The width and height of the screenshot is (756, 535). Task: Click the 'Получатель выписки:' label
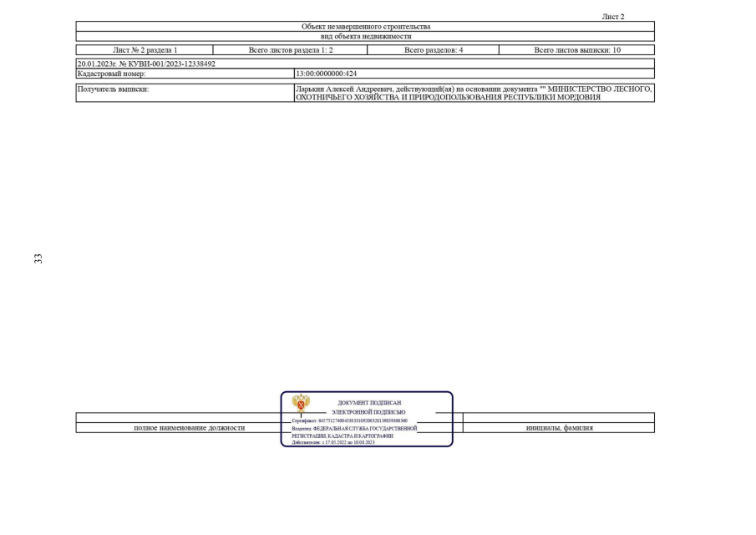113,89
